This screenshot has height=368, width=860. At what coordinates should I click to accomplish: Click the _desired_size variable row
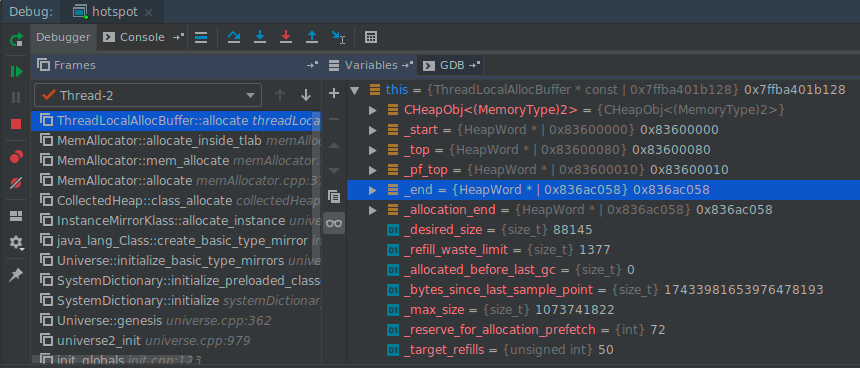click(x=603, y=230)
